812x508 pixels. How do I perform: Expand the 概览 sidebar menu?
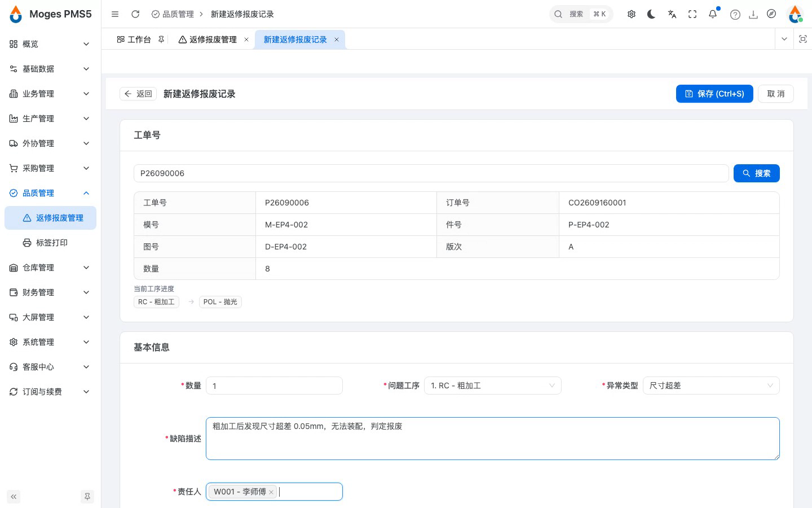point(50,44)
